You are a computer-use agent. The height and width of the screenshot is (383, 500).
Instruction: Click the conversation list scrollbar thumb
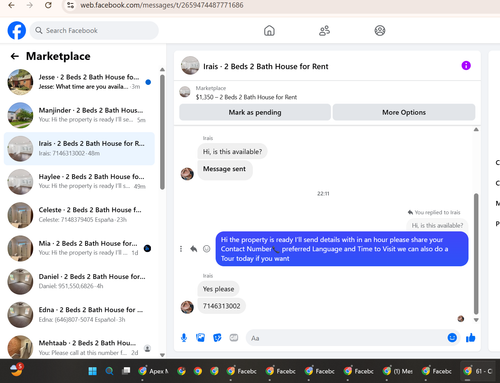162,132
